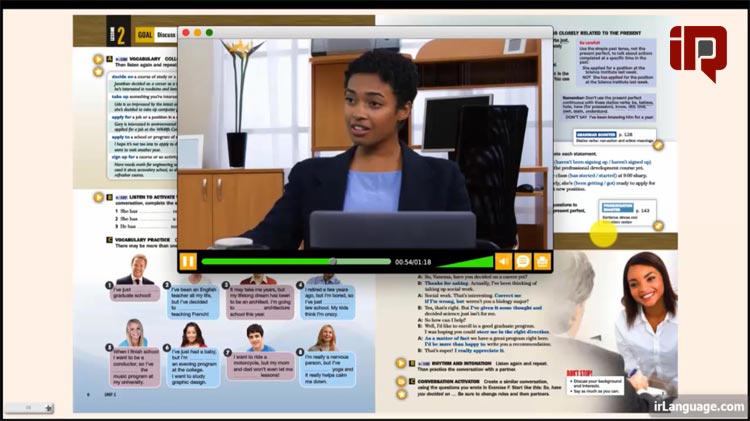This screenshot has width=750, height=421.
Task: Maximize the video window with the green button
Action: pos(209,33)
